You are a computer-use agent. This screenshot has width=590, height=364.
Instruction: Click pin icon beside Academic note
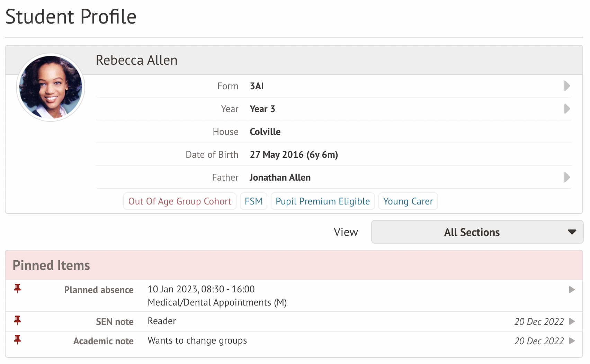pyautogui.click(x=17, y=339)
